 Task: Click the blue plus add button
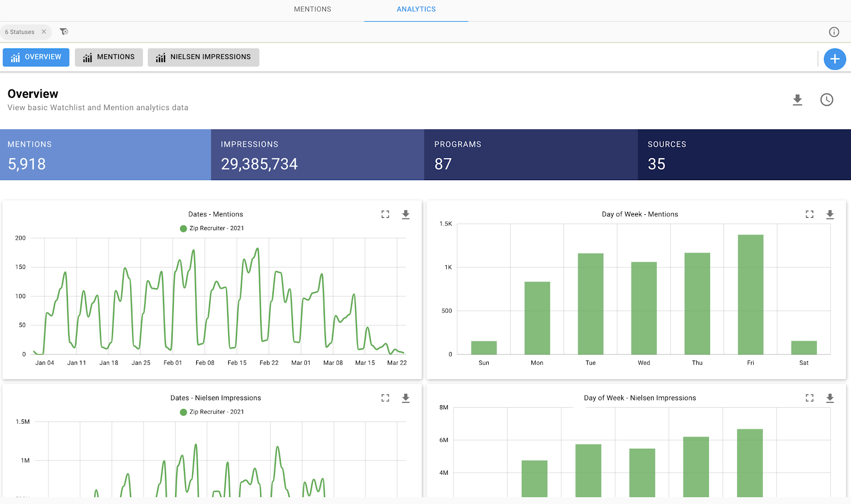(x=835, y=59)
